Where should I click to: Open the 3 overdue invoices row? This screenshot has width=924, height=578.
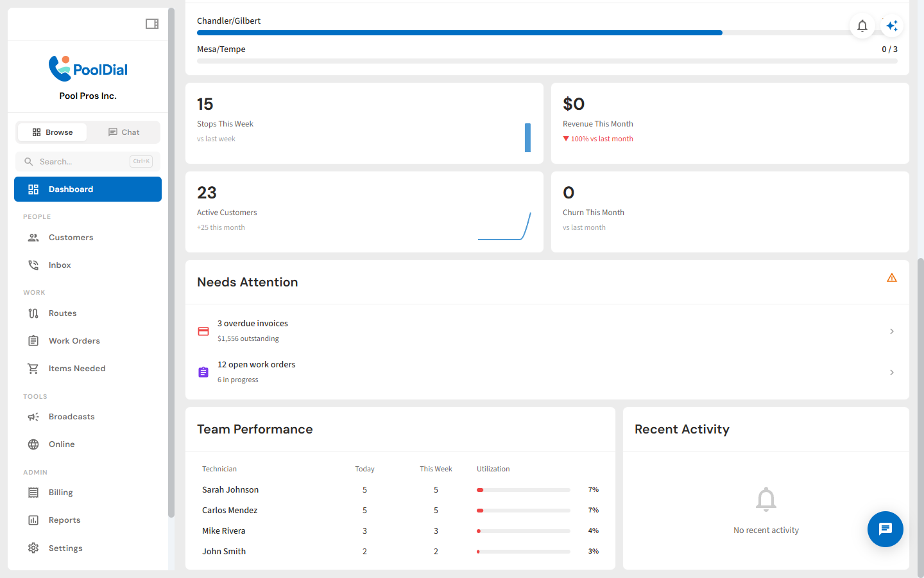(547, 331)
